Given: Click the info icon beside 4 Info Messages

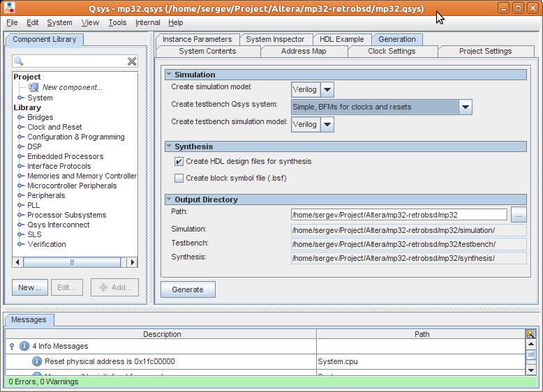Looking at the screenshot, I should click(24, 346).
